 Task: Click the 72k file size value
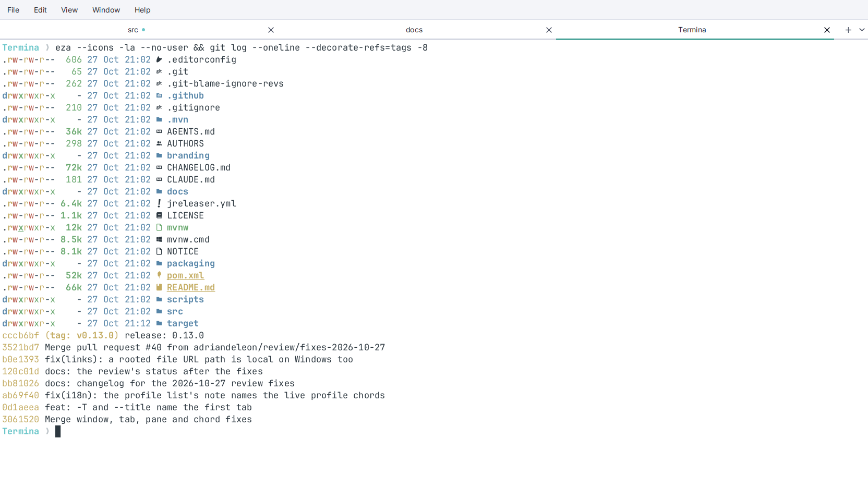[74, 167]
